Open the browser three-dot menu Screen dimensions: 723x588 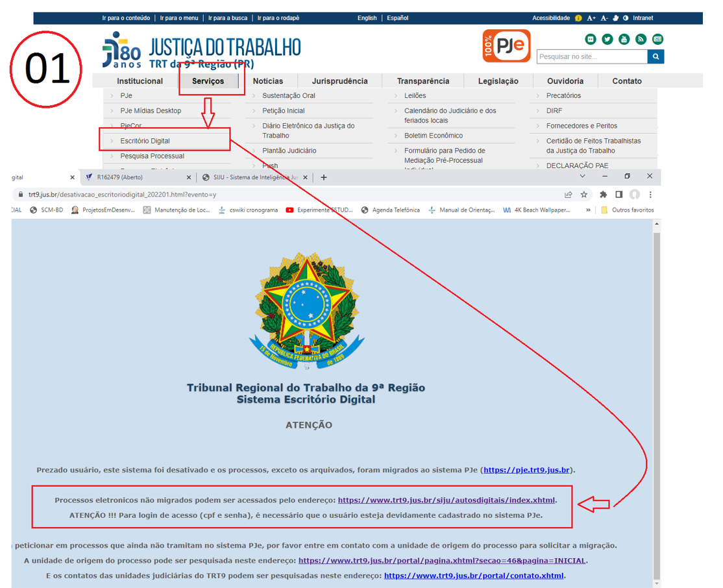pos(650,195)
